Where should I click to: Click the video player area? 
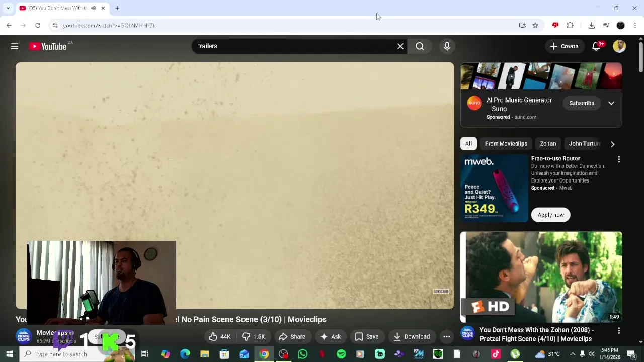click(234, 185)
